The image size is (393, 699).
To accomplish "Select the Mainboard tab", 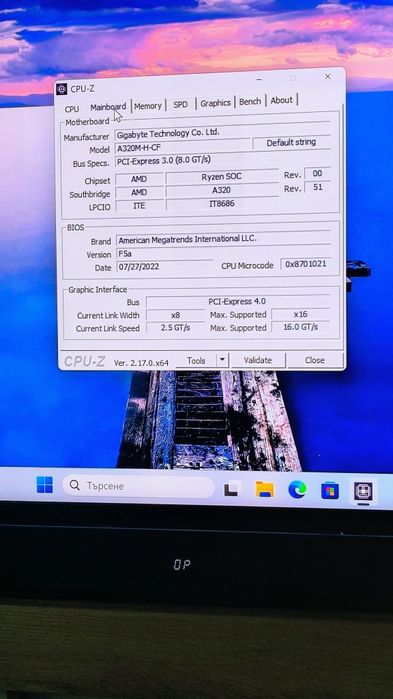I will tap(108, 107).
